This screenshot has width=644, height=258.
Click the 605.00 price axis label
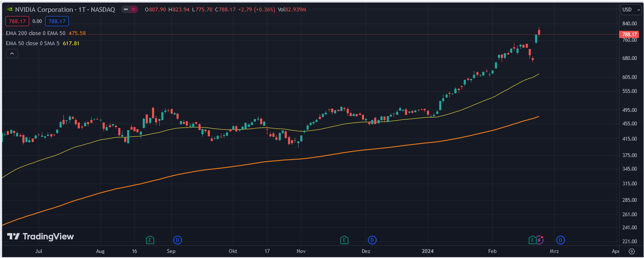tap(629, 77)
